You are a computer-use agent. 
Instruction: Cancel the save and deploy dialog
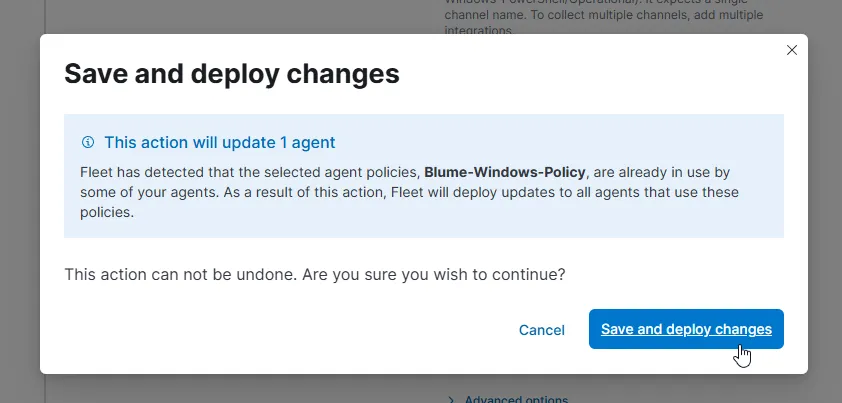(x=541, y=330)
